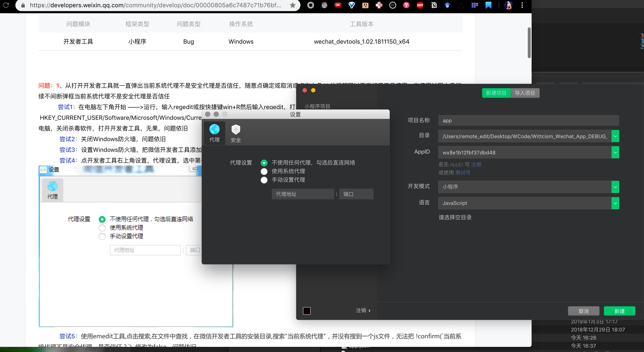Click the AdBlock Plus extension icon
Viewport: 644px width, 352px height.
tap(420, 5)
